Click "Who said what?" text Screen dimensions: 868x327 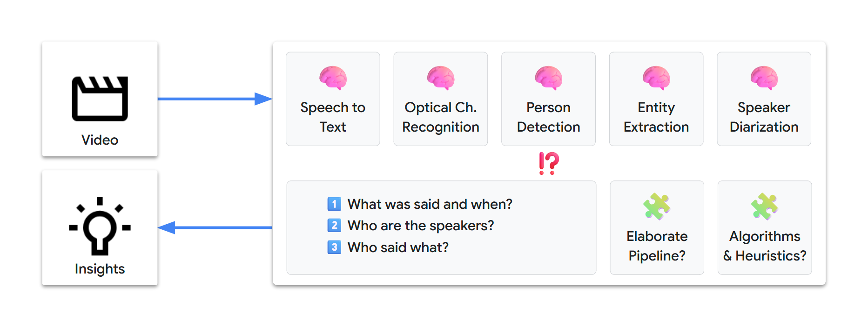[x=398, y=247]
